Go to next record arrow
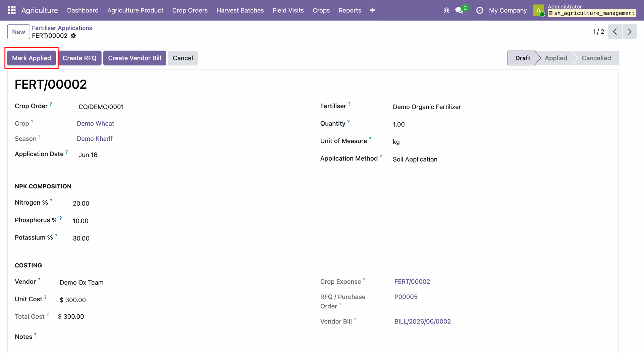This screenshot has width=644, height=353. click(630, 32)
